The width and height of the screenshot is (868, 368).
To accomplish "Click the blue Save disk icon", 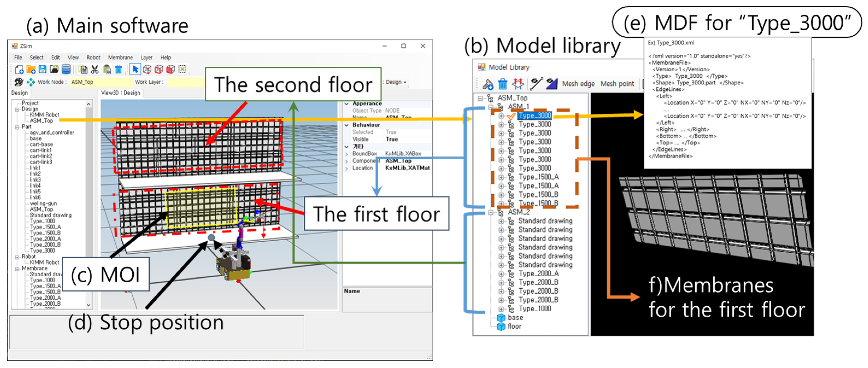I will (43, 70).
